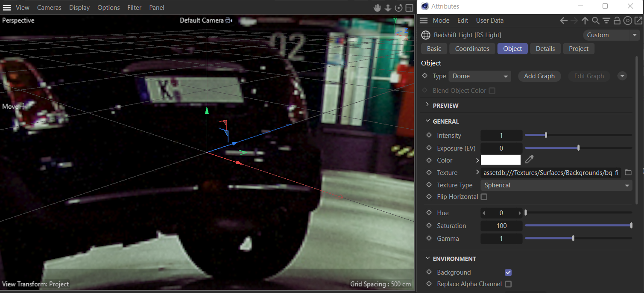644x293 pixels.
Task: Switch to the Project tab
Action: [579, 49]
